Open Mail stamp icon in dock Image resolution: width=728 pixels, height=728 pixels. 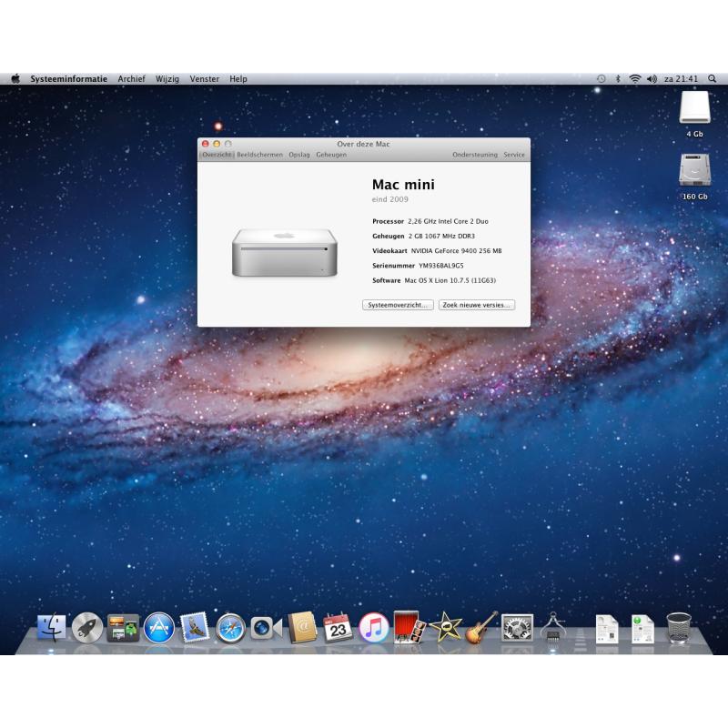(195, 627)
